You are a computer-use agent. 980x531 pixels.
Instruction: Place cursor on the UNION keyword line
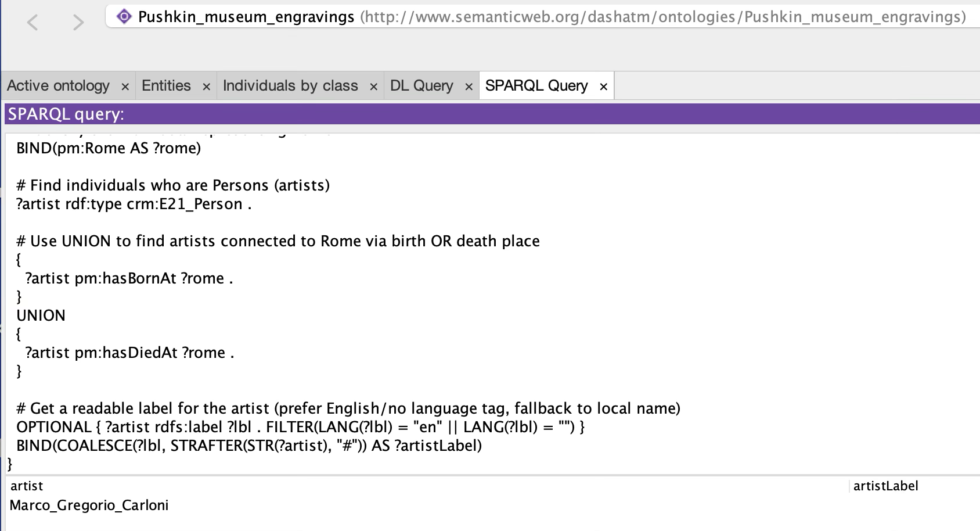(x=41, y=315)
